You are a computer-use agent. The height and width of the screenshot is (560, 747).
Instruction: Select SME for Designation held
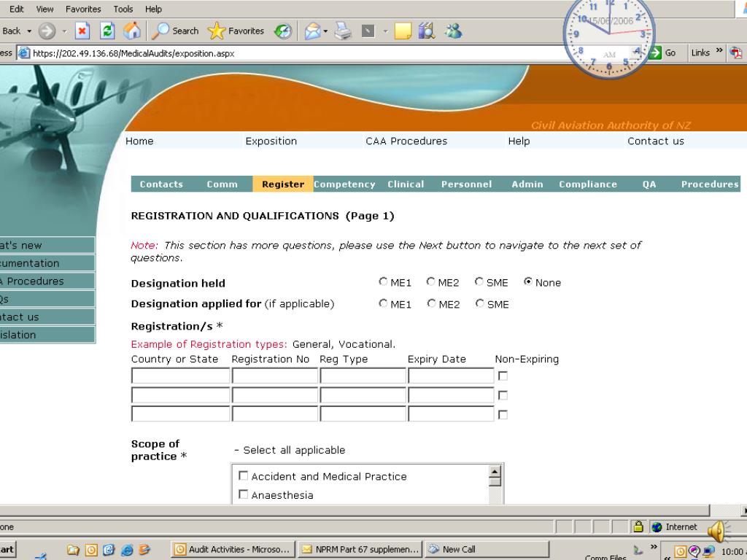(479, 281)
